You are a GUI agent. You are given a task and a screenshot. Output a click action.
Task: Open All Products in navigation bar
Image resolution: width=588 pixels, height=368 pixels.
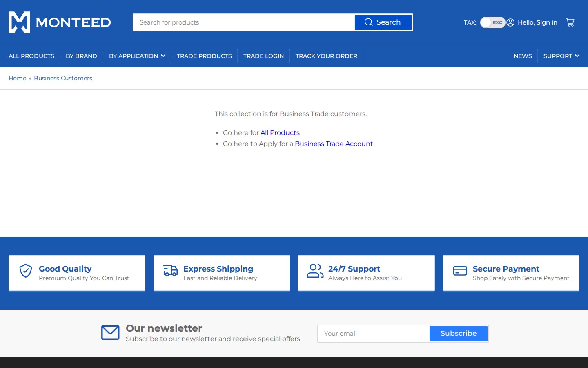tap(31, 56)
